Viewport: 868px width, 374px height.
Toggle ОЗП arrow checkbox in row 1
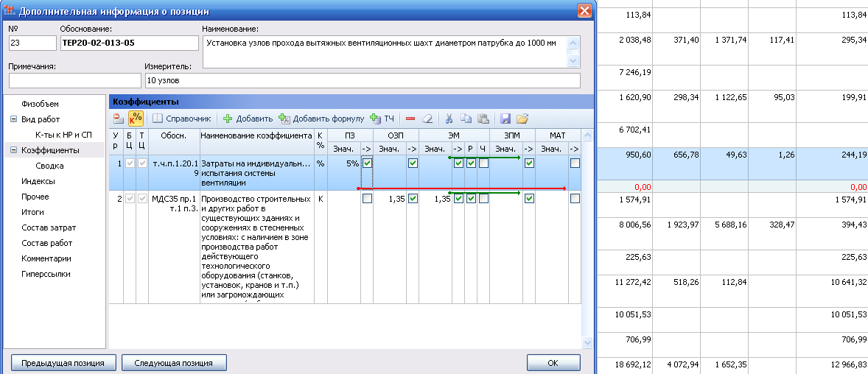413,163
